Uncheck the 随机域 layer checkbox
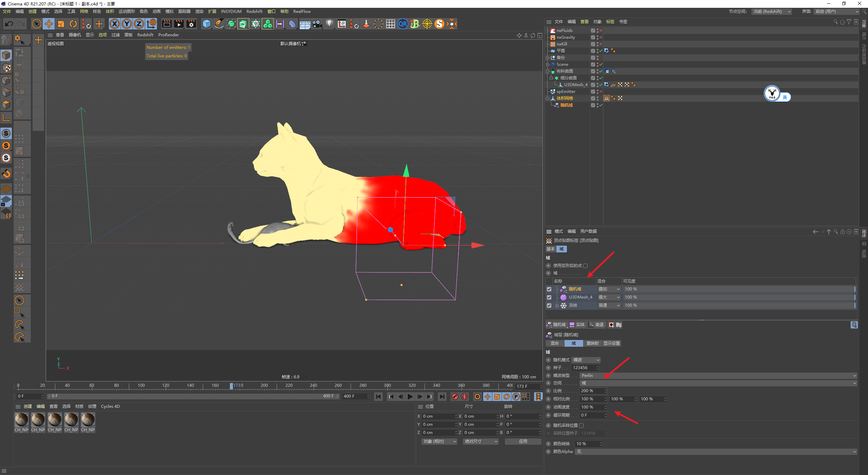Image resolution: width=868 pixels, height=475 pixels. pyautogui.click(x=549, y=289)
